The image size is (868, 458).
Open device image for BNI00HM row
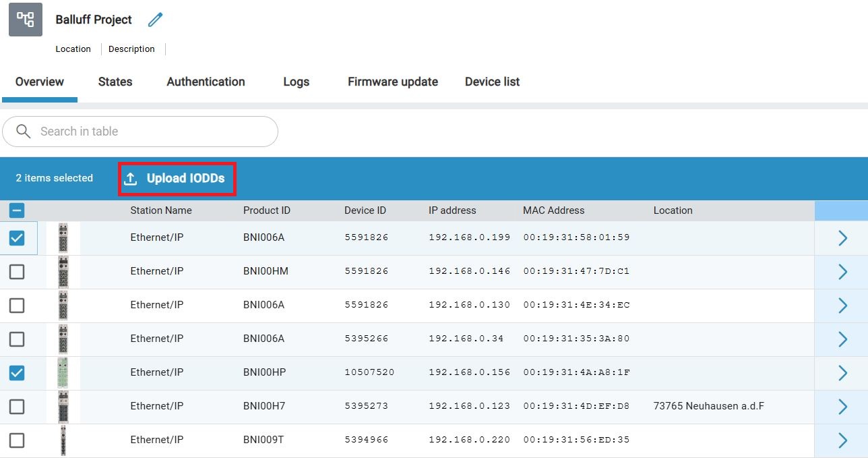[x=63, y=272]
